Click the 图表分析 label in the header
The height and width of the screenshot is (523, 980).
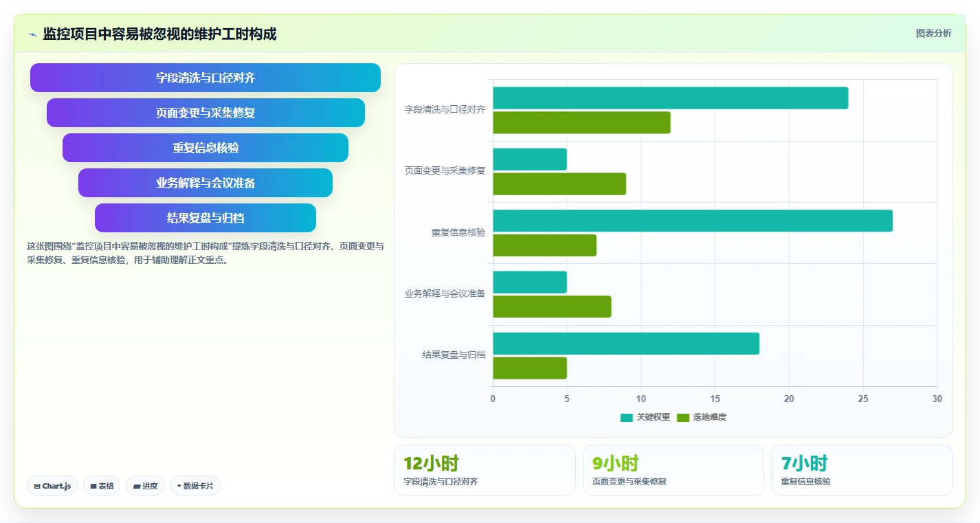tap(933, 33)
